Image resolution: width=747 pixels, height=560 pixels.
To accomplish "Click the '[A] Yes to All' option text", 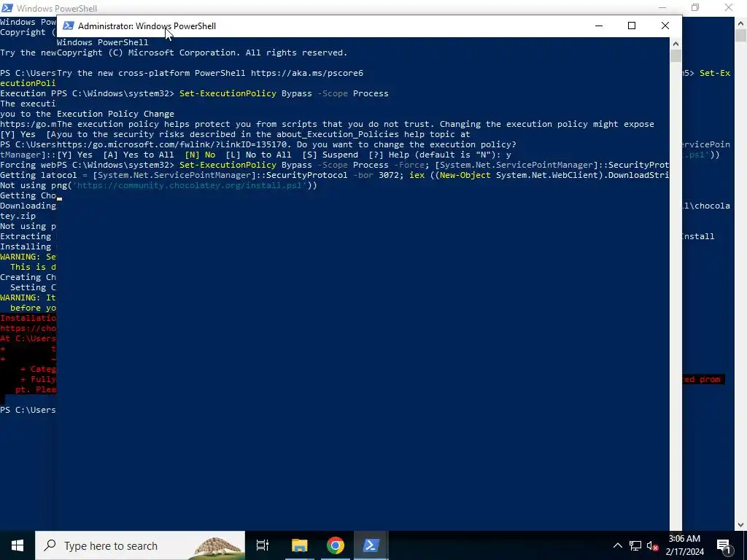I will tap(139, 155).
